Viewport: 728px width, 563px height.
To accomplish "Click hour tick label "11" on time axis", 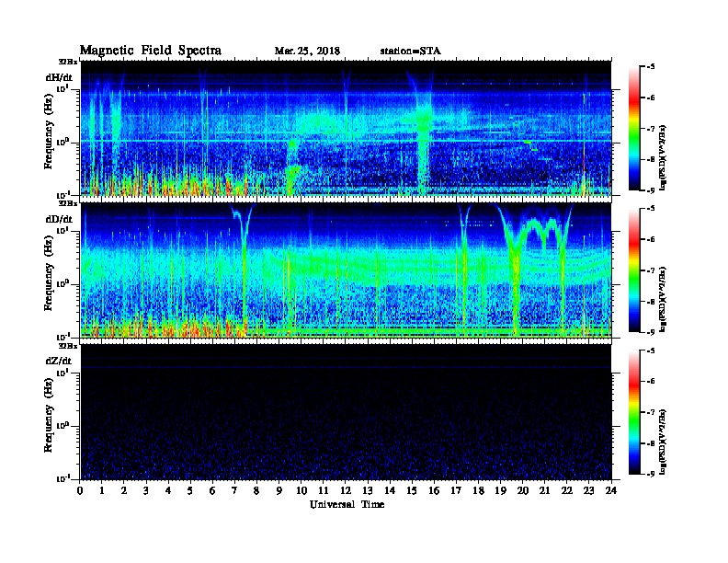I will (x=324, y=490).
